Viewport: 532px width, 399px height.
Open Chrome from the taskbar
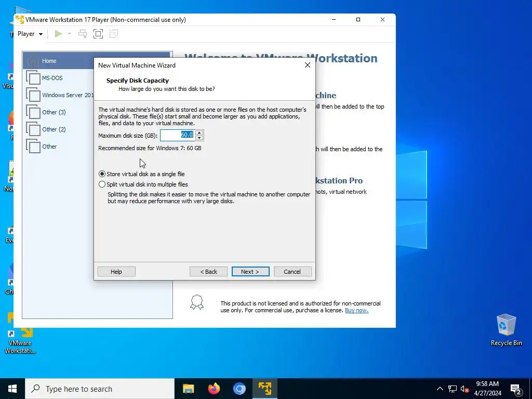(x=239, y=389)
